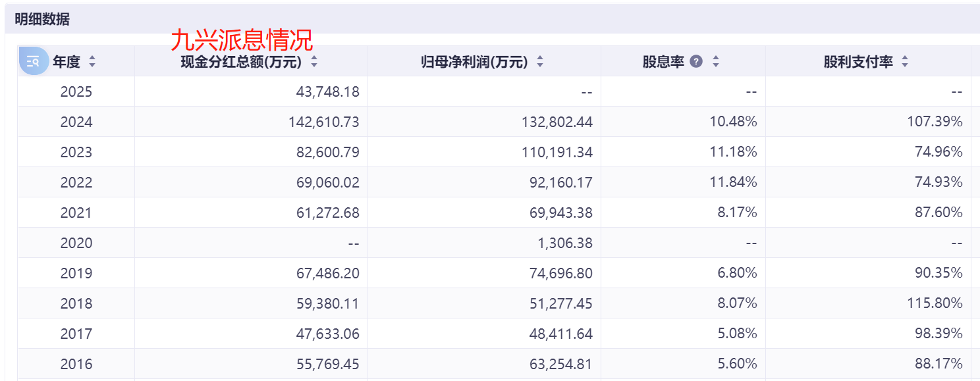The image size is (980, 381).
Task: Sort by 现金分红总额(万元) arrows
Action: click(314, 62)
